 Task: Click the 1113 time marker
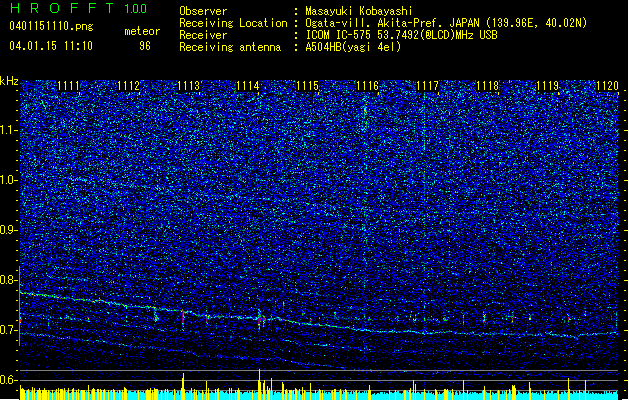click(188, 85)
